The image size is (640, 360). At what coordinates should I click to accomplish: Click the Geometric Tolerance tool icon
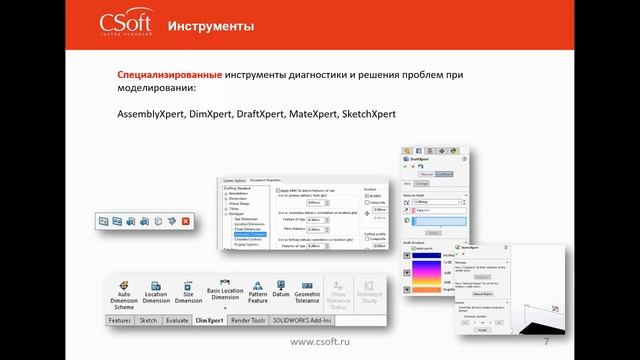pos(307,285)
